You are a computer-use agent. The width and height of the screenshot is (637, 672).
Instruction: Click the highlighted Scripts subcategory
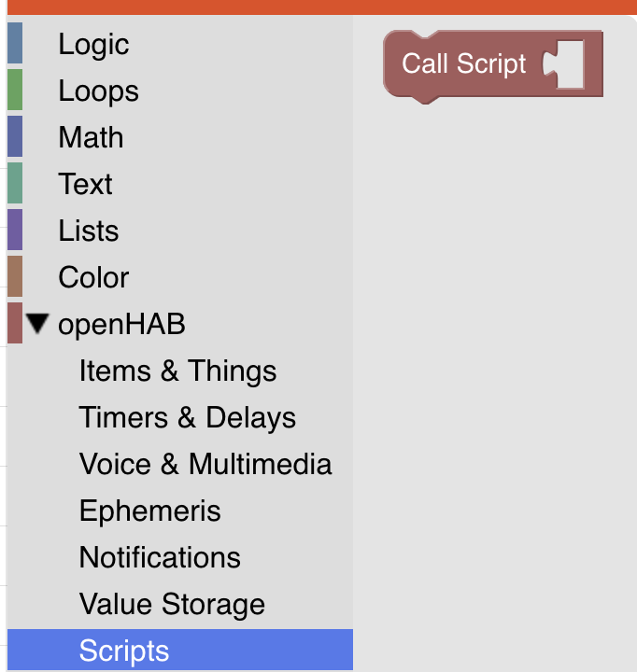[124, 651]
